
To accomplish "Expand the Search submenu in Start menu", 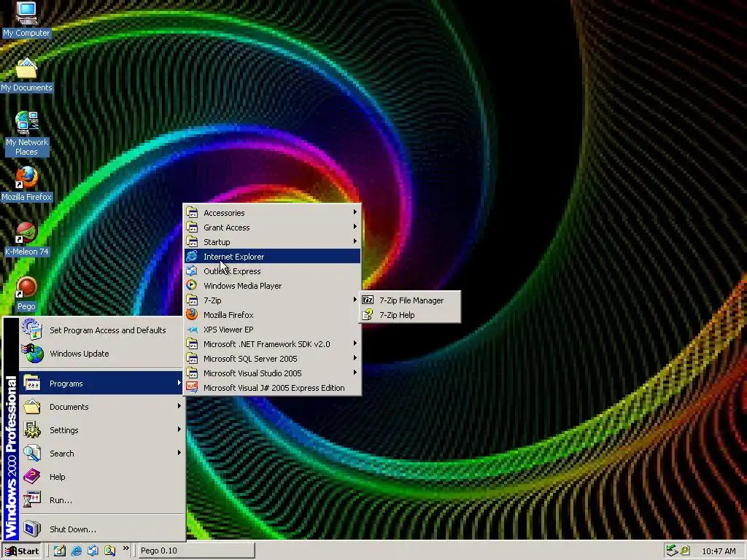I will (x=101, y=454).
